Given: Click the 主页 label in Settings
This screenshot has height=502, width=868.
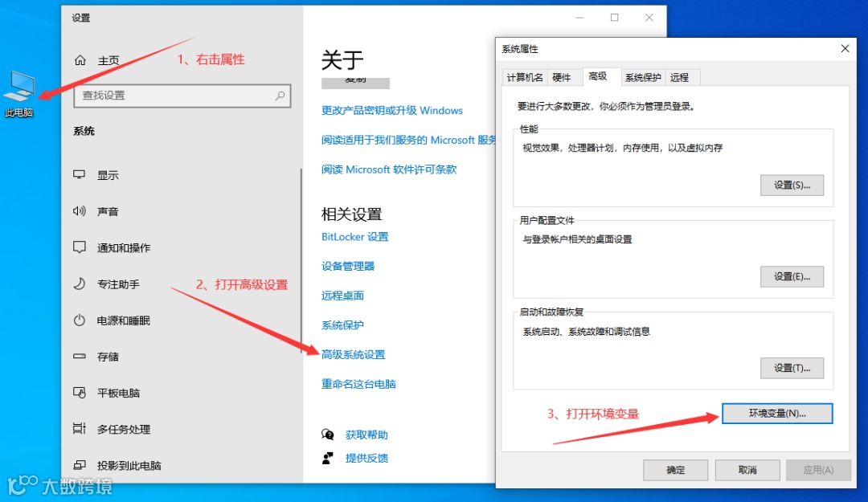Looking at the screenshot, I should click(108, 60).
